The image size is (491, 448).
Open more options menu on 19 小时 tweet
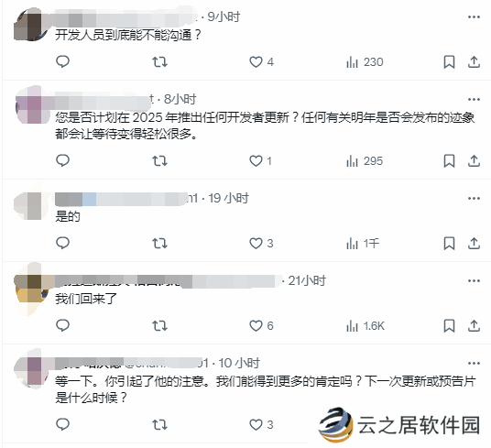(474, 198)
